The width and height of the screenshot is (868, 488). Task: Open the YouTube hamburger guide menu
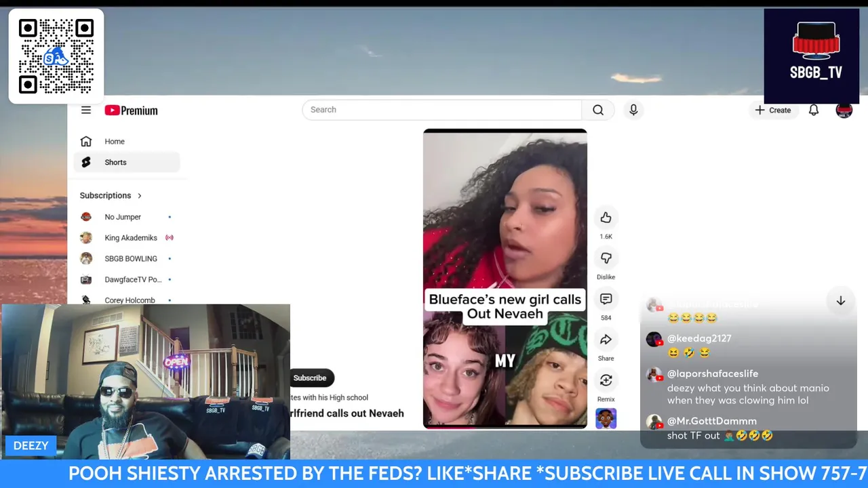coord(86,110)
